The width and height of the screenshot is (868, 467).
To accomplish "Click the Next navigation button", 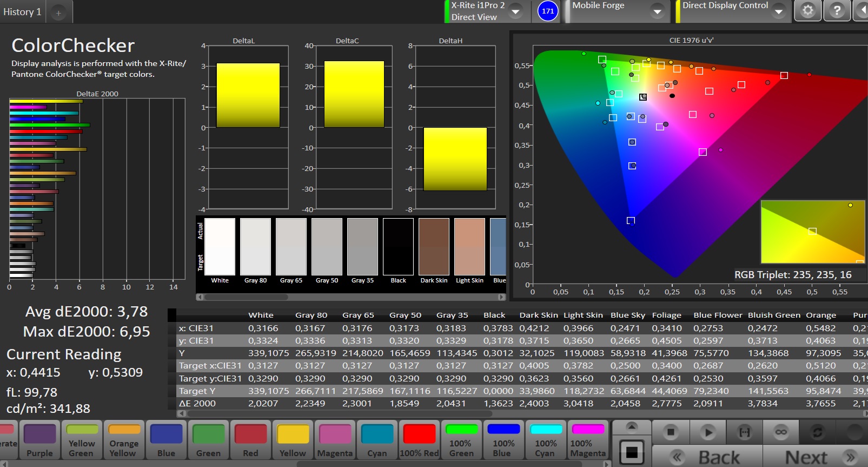I will (816, 457).
